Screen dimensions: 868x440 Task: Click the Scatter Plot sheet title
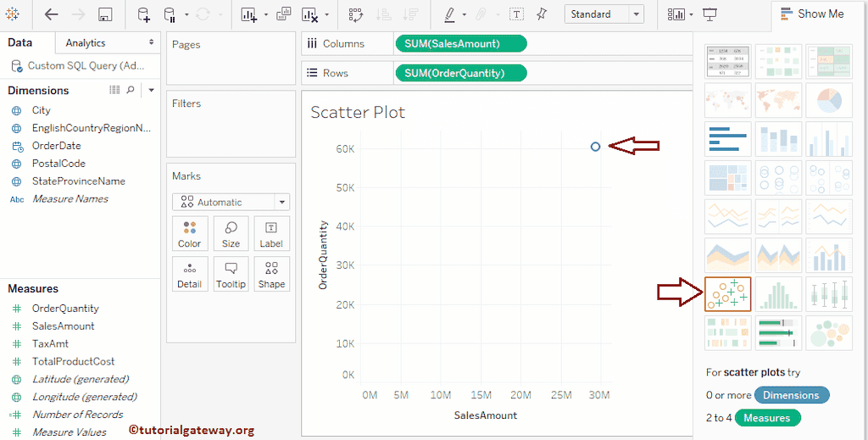click(x=358, y=113)
